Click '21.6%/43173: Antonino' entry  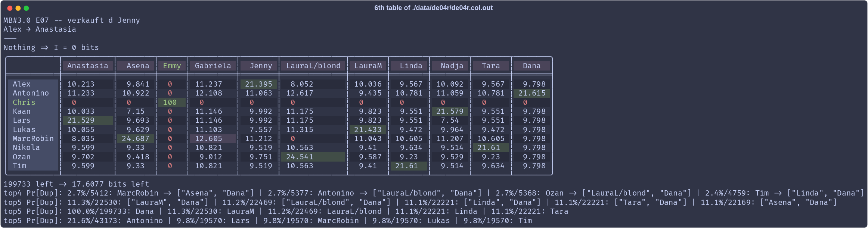click(115, 221)
